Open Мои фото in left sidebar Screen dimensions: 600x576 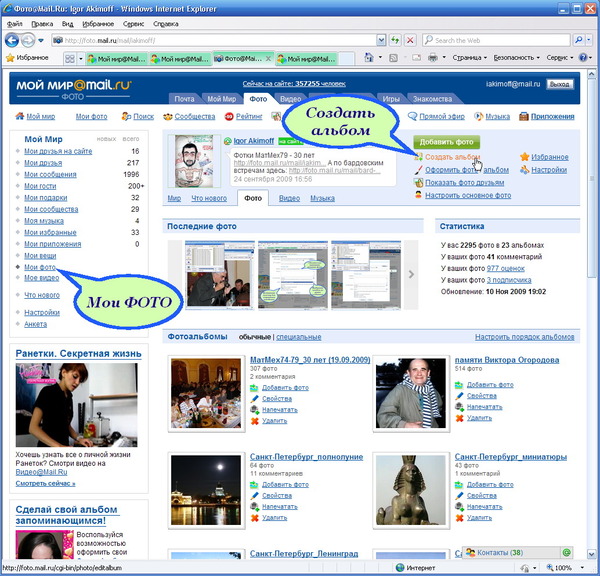tap(40, 267)
